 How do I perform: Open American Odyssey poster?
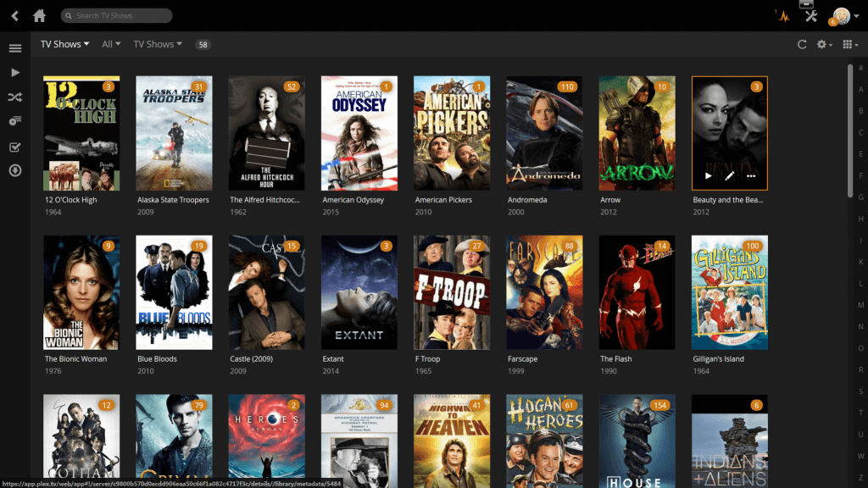359,133
